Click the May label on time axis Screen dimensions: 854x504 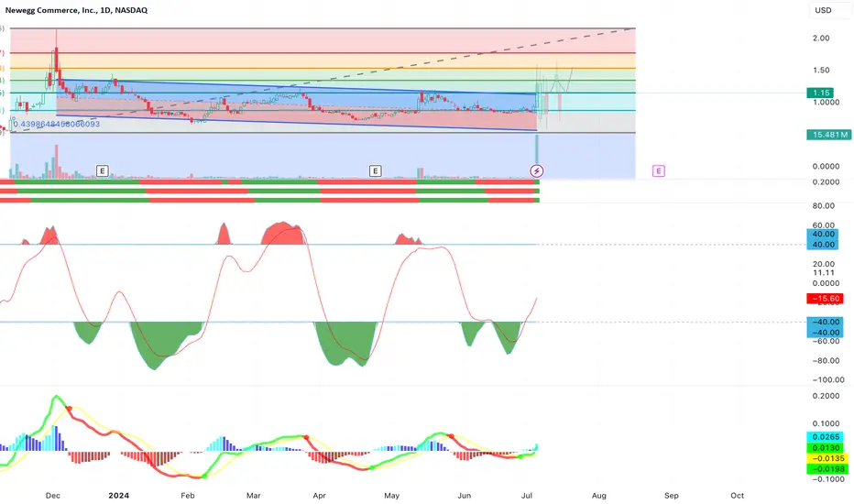[391, 495]
